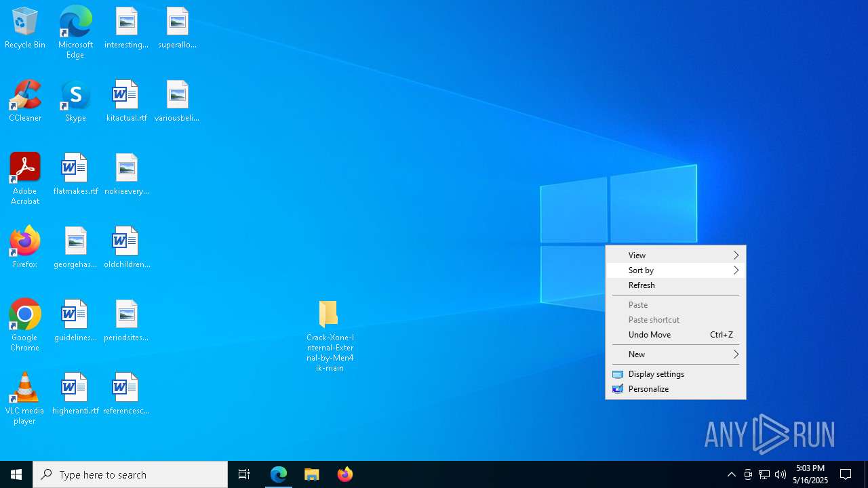The image size is (868, 488).
Task: Select the higheranti.rtf document icon
Action: pyautogui.click(x=75, y=394)
